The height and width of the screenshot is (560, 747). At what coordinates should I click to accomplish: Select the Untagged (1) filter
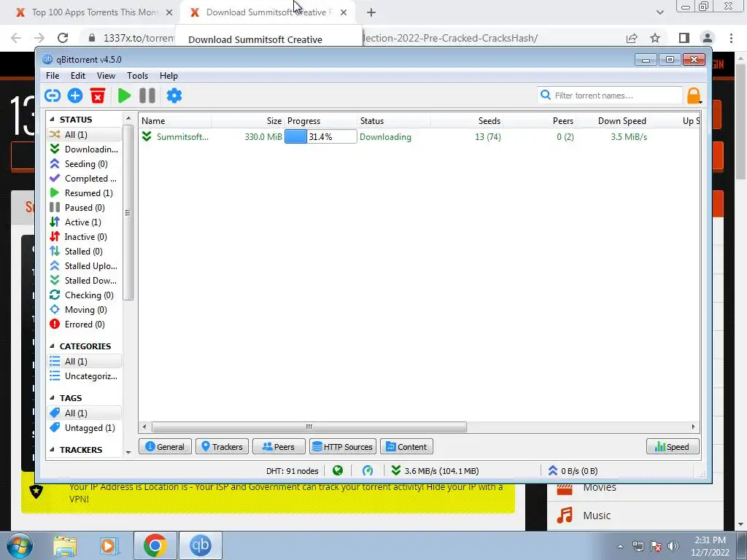coord(85,427)
